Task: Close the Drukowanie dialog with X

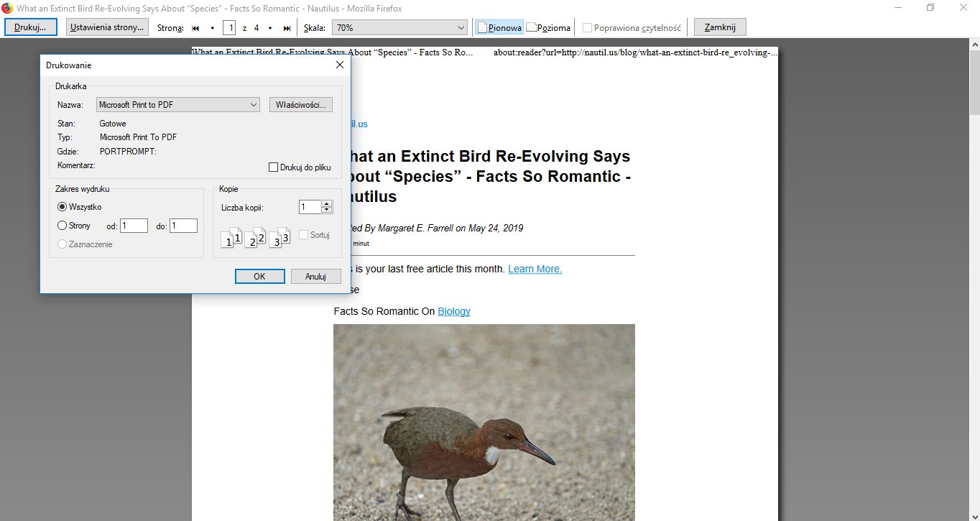Action: [340, 65]
